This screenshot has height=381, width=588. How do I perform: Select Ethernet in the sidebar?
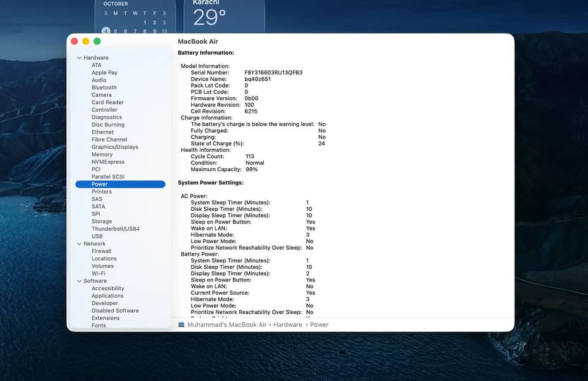pyautogui.click(x=102, y=132)
